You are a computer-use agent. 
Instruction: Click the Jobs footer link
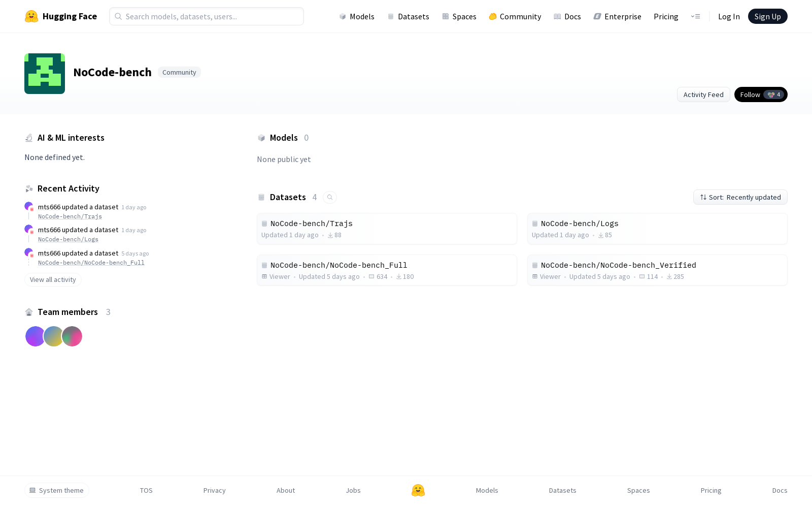[353, 490]
